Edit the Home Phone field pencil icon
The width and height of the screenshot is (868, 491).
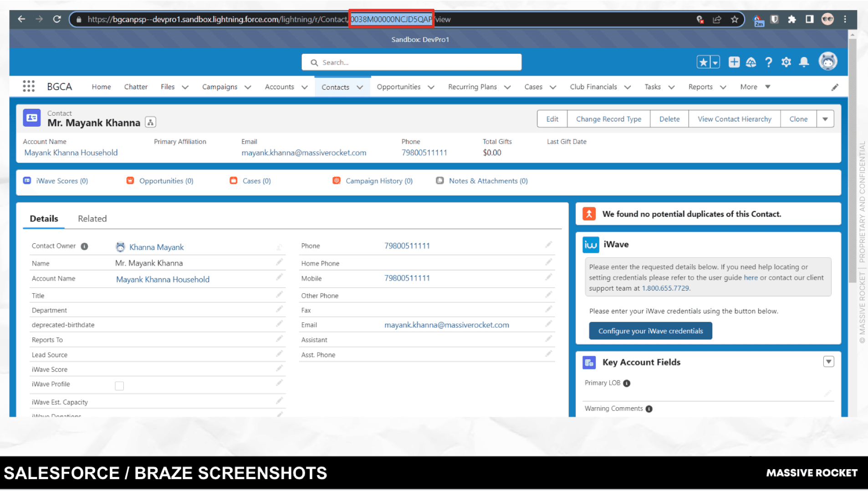coord(549,262)
